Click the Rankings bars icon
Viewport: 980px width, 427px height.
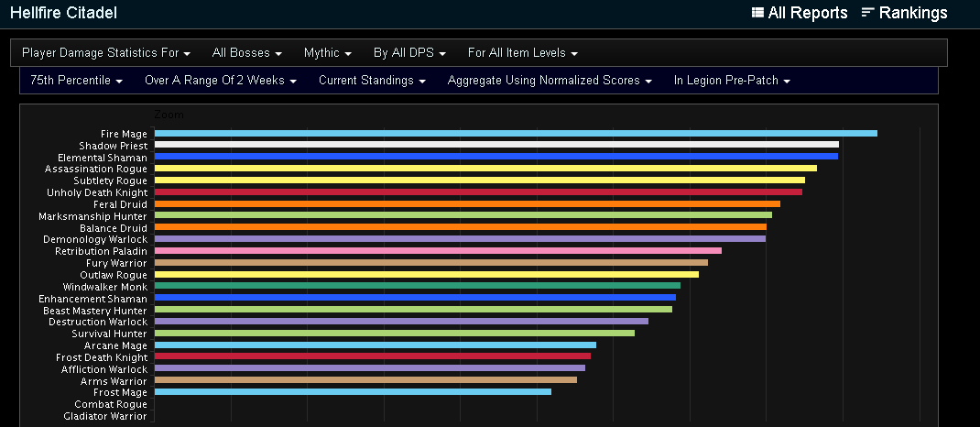tap(867, 13)
